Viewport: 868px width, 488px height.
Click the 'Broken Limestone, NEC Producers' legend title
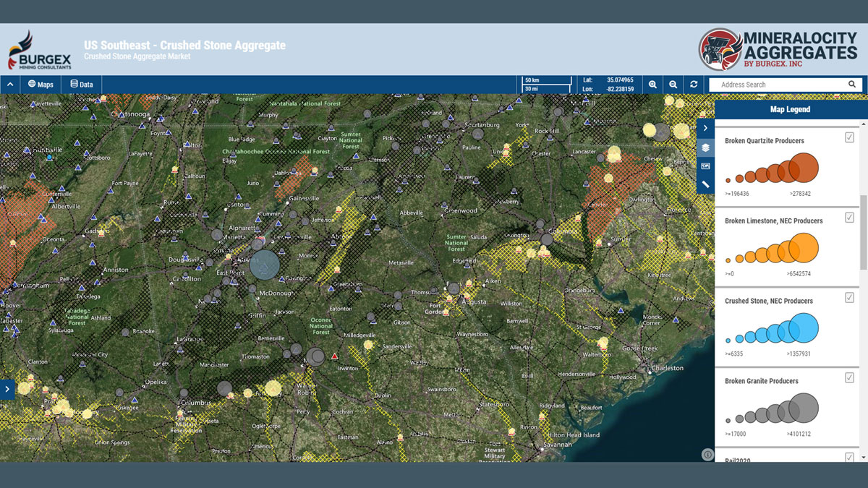[x=774, y=221]
